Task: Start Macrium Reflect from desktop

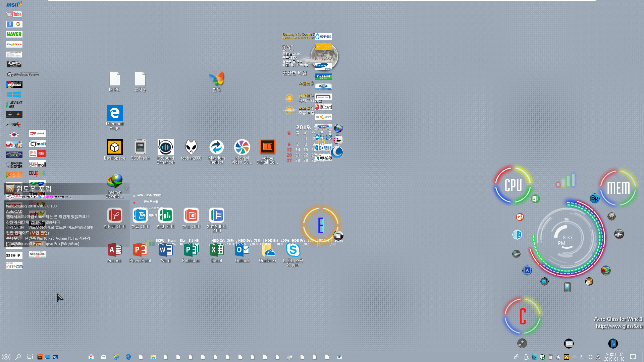Action: click(x=217, y=152)
